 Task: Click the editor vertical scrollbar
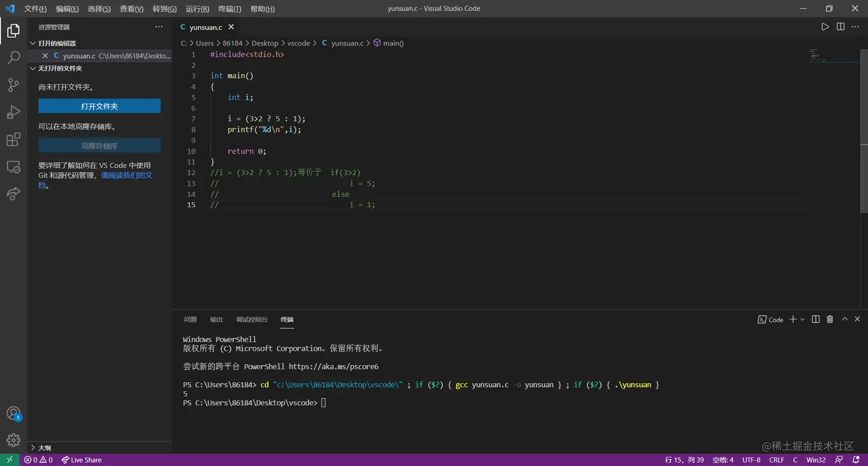pyautogui.click(x=864, y=131)
